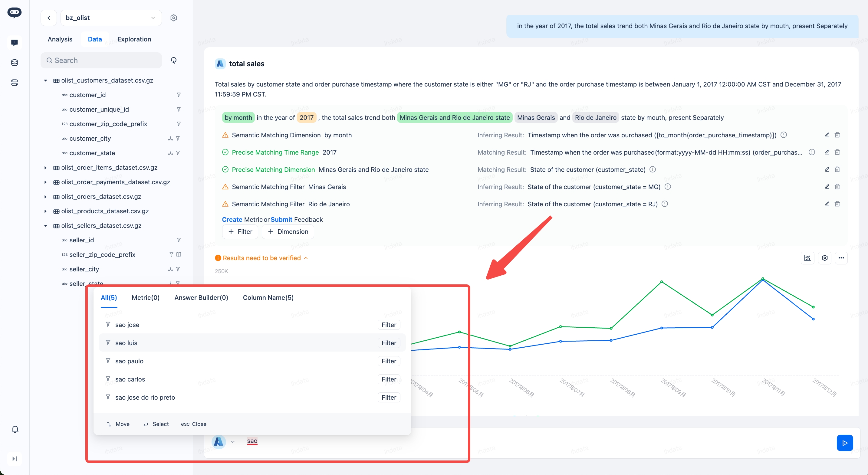The width and height of the screenshot is (868, 475).
Task: Click the Create Metric link
Action: point(232,220)
